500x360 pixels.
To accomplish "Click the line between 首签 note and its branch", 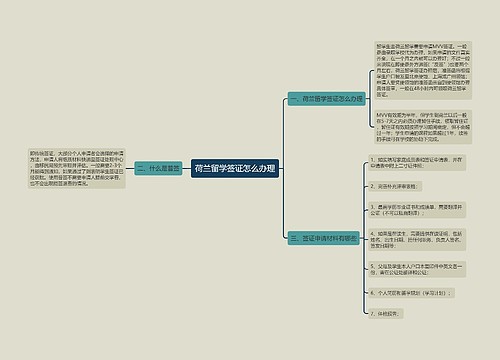I will (130, 168).
